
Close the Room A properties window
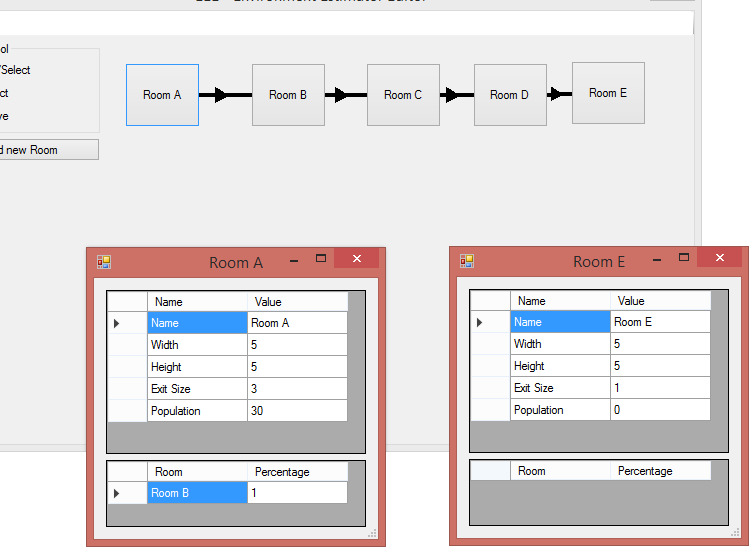356,259
